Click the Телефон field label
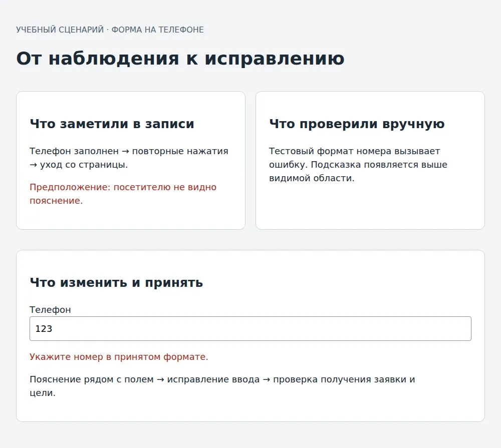This screenshot has height=448, width=501. tap(50, 310)
